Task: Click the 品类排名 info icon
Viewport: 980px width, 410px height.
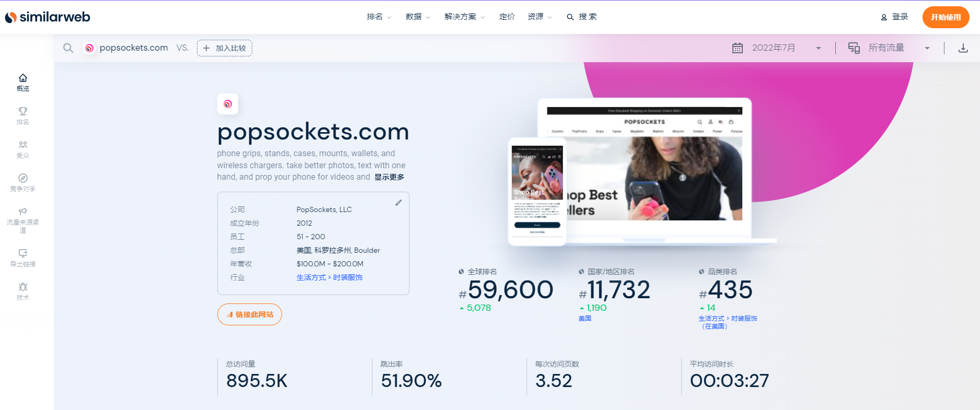Action: point(702,272)
